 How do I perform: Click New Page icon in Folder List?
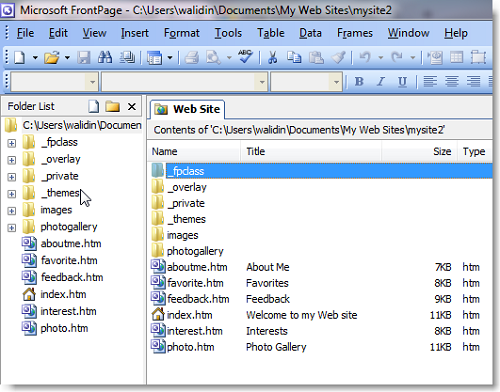click(x=94, y=106)
